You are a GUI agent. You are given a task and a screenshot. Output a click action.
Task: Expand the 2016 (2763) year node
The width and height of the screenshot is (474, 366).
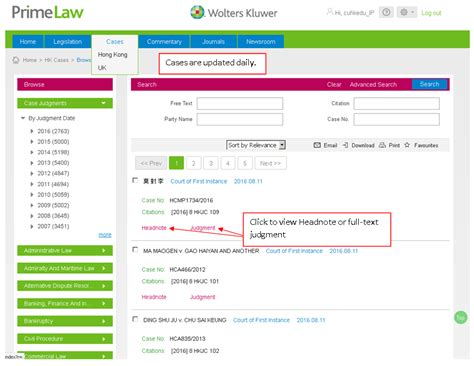pyautogui.click(x=32, y=131)
